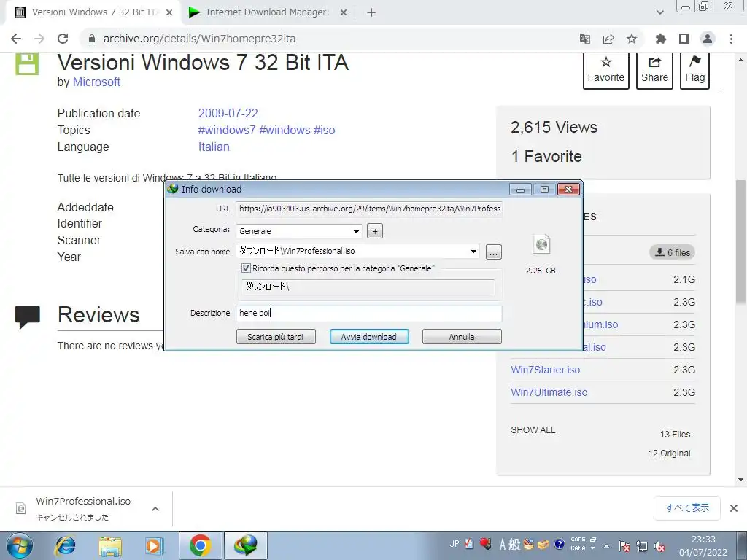Click the 6 files download badge
747x560 pixels.
pos(672,252)
